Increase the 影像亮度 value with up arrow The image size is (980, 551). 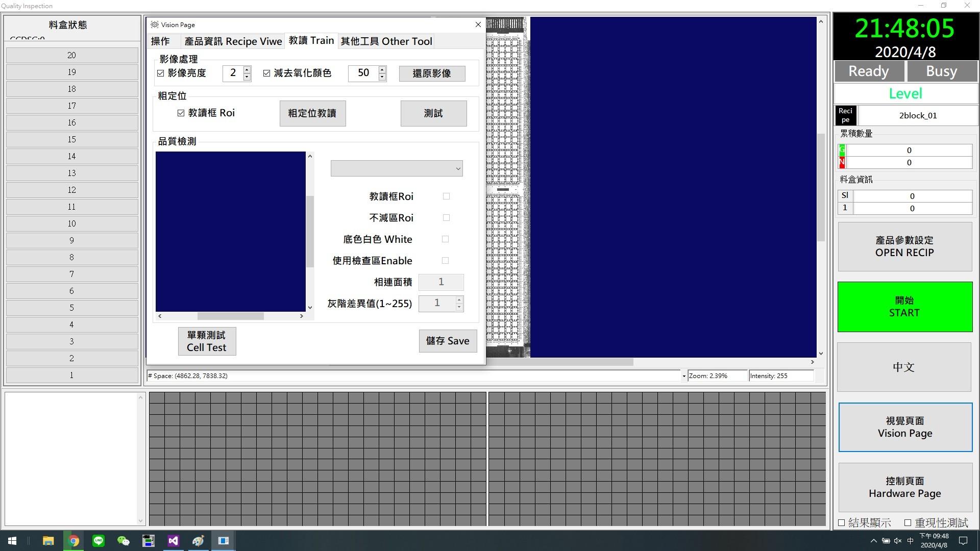[x=247, y=69]
